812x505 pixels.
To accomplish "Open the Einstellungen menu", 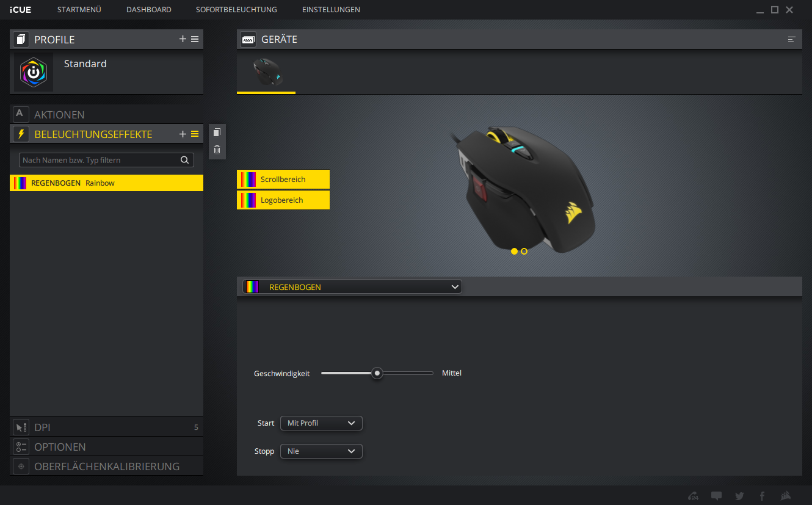I will point(331,10).
